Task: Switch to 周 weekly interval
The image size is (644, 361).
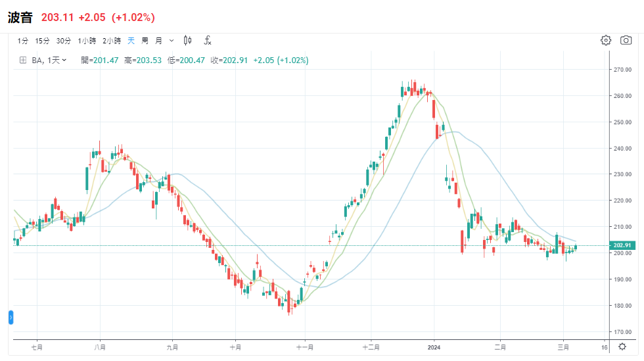Action: point(145,41)
